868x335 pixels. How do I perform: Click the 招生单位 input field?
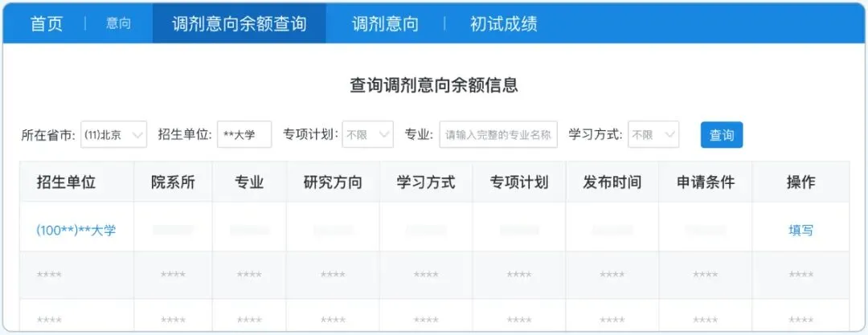point(244,134)
